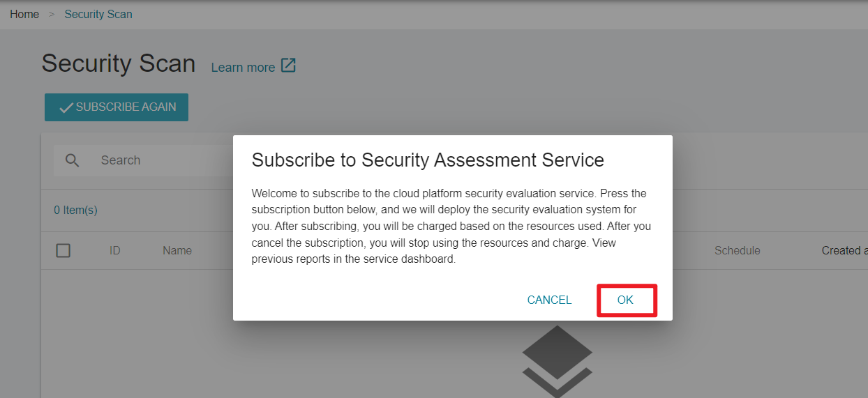Go to Home in the breadcrumb
Image resolution: width=868 pixels, height=398 pixels.
pyautogui.click(x=24, y=14)
